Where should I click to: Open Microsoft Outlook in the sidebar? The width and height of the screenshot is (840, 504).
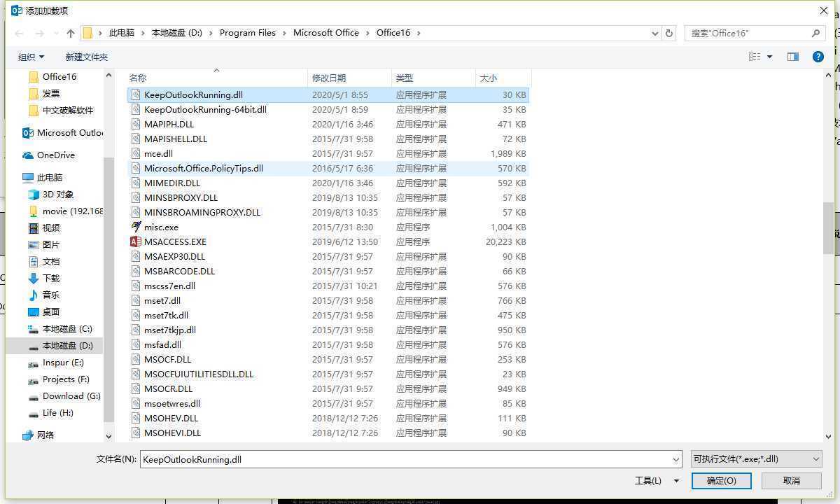(x=62, y=132)
